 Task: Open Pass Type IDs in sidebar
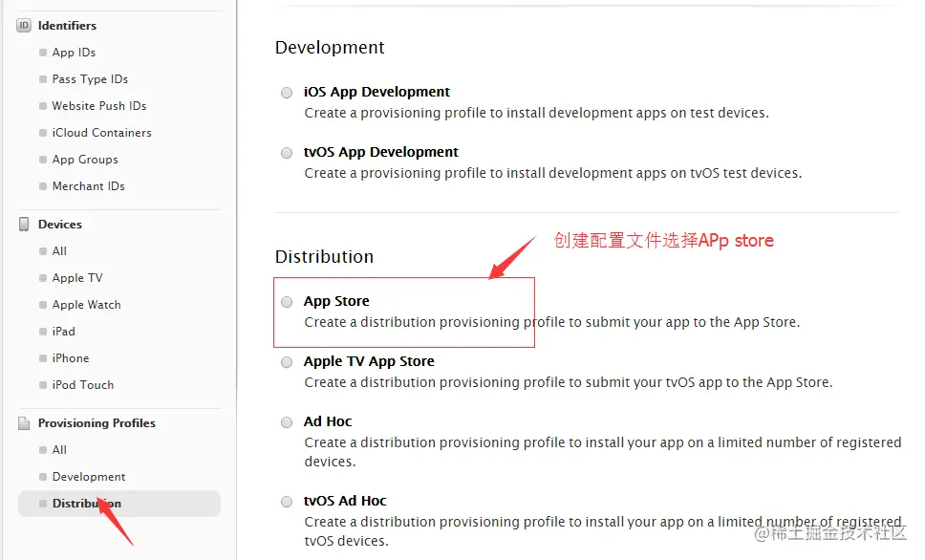click(90, 79)
